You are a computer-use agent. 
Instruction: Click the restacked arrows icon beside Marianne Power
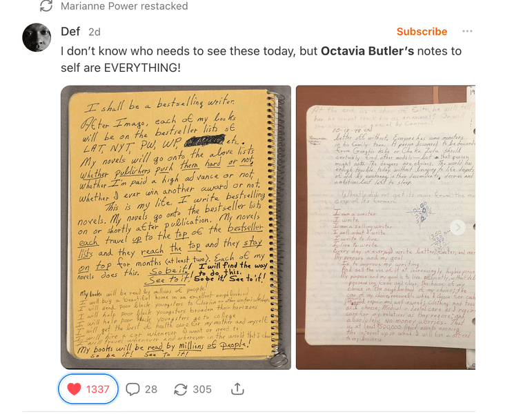click(x=46, y=6)
